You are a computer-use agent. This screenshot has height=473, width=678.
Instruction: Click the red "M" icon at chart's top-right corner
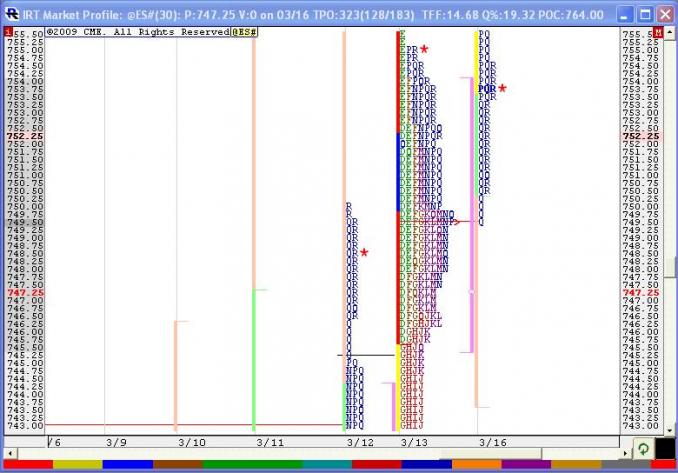tap(656, 33)
